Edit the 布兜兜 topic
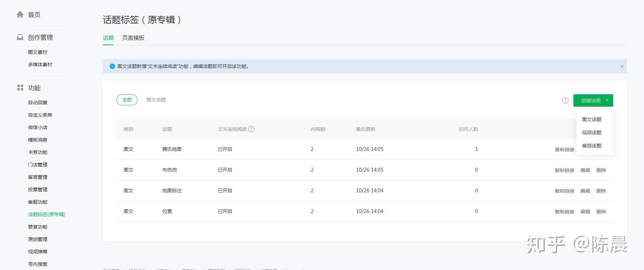Screen dimensions: 644x270 pos(585,170)
